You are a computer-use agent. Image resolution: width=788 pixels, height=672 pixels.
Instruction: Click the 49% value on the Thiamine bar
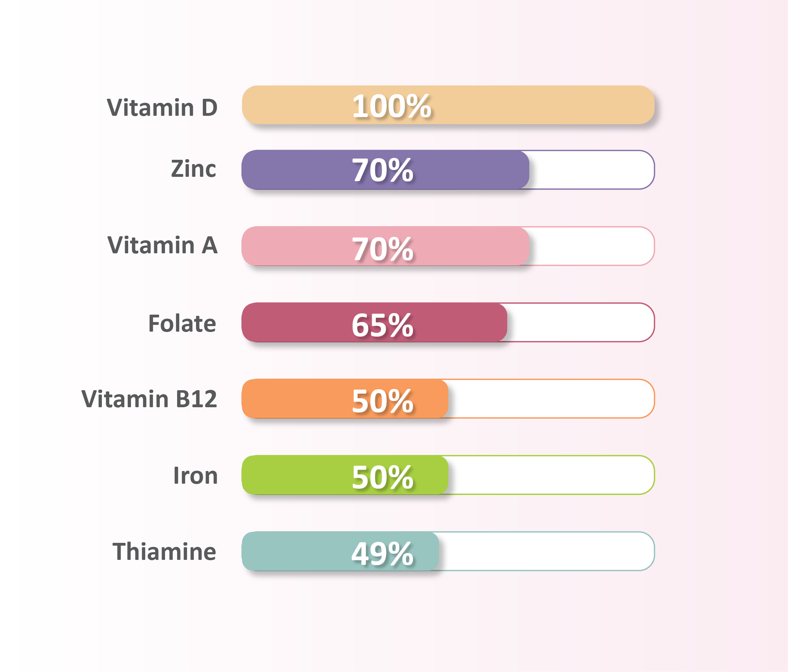[x=383, y=553]
